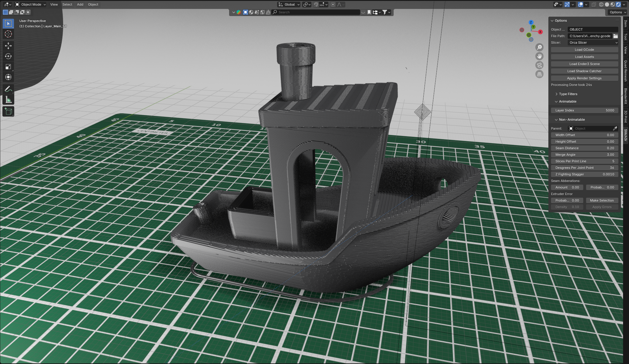Open the Add menu
Image resolution: width=629 pixels, height=364 pixels.
[80, 4]
